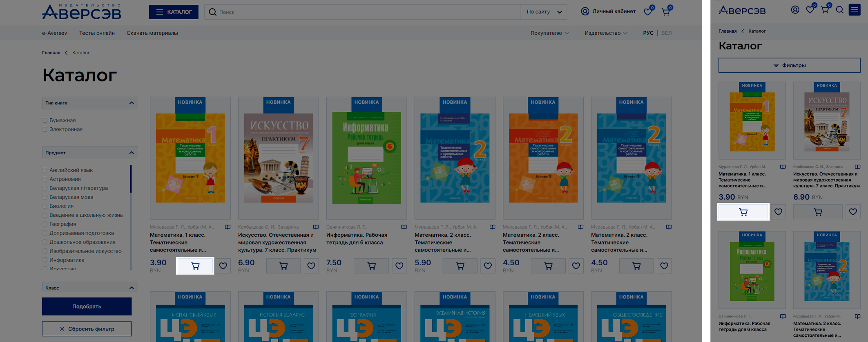Click the Сбросить фильтр button
The width and height of the screenshot is (868, 342).
(x=87, y=329)
